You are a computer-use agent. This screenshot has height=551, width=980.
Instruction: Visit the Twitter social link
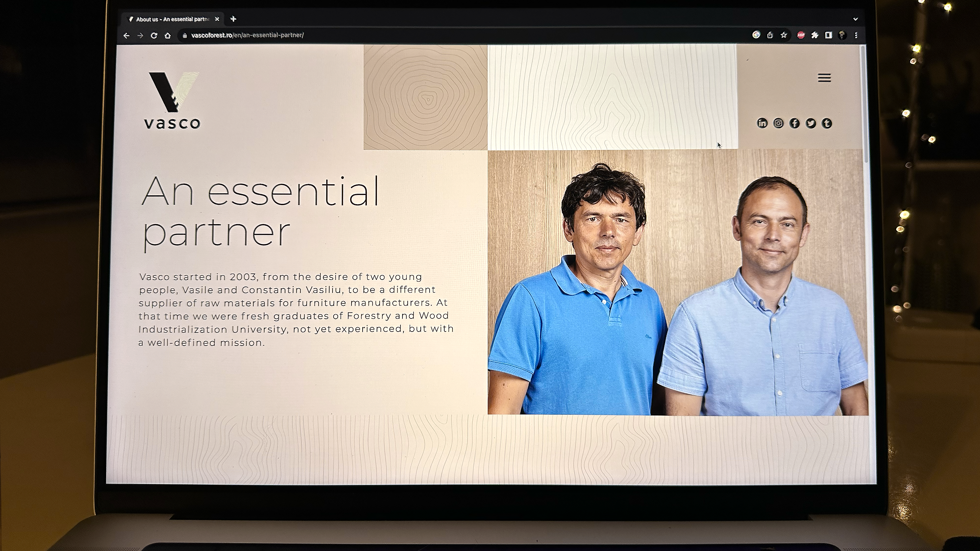point(810,123)
